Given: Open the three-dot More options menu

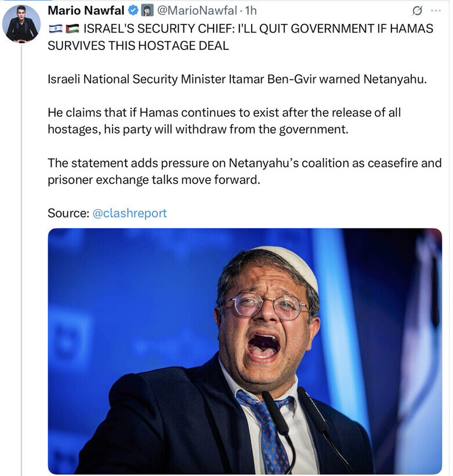Looking at the screenshot, I should [x=436, y=11].
